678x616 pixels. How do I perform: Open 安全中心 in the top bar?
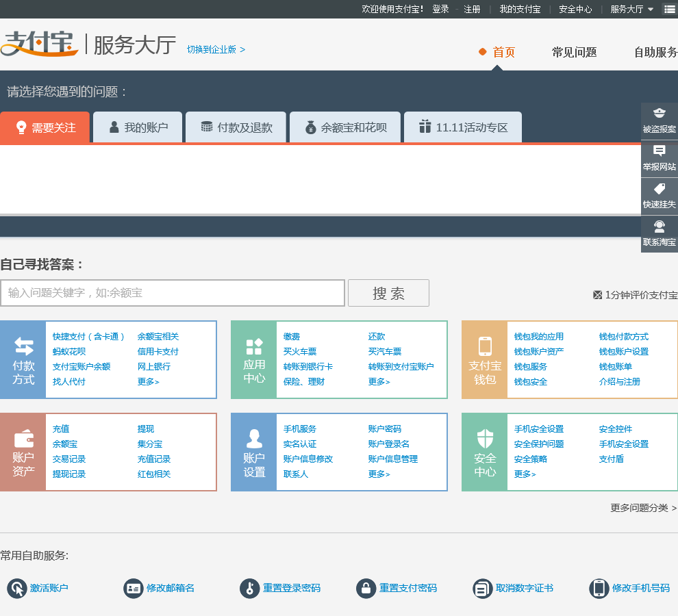coord(575,10)
